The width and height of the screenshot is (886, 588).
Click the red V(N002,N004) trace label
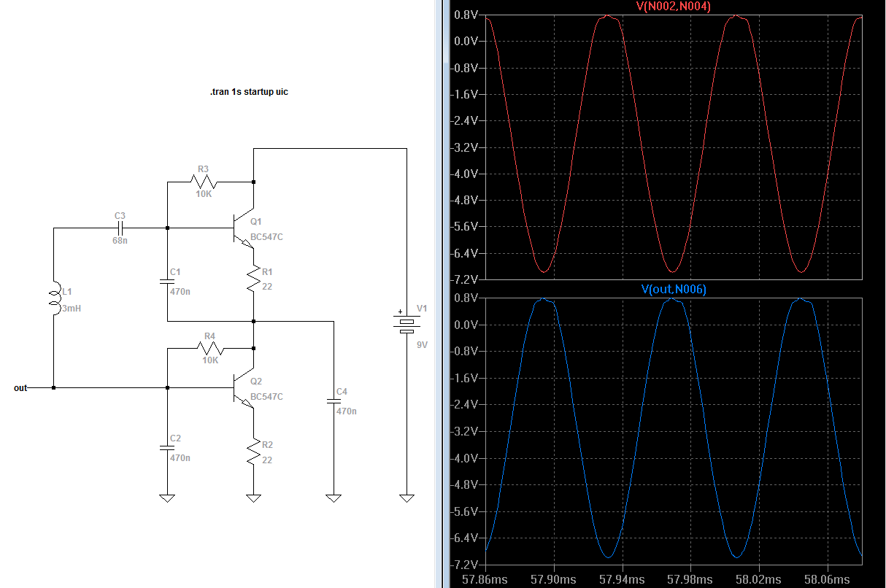(674, 7)
